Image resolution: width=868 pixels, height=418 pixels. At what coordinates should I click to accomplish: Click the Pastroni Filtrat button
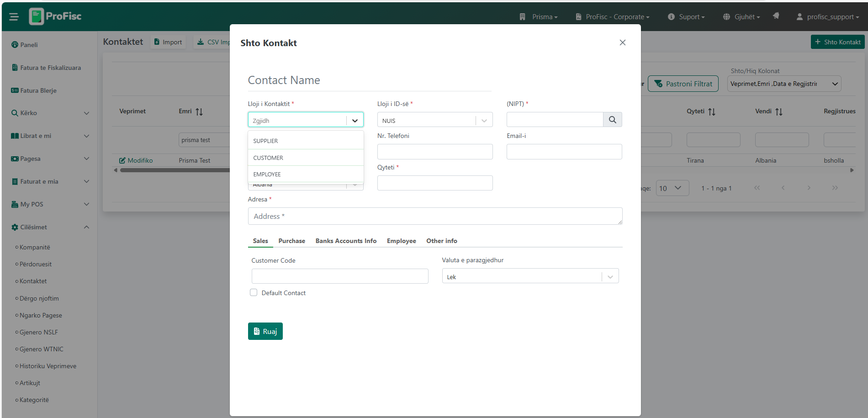tap(683, 84)
